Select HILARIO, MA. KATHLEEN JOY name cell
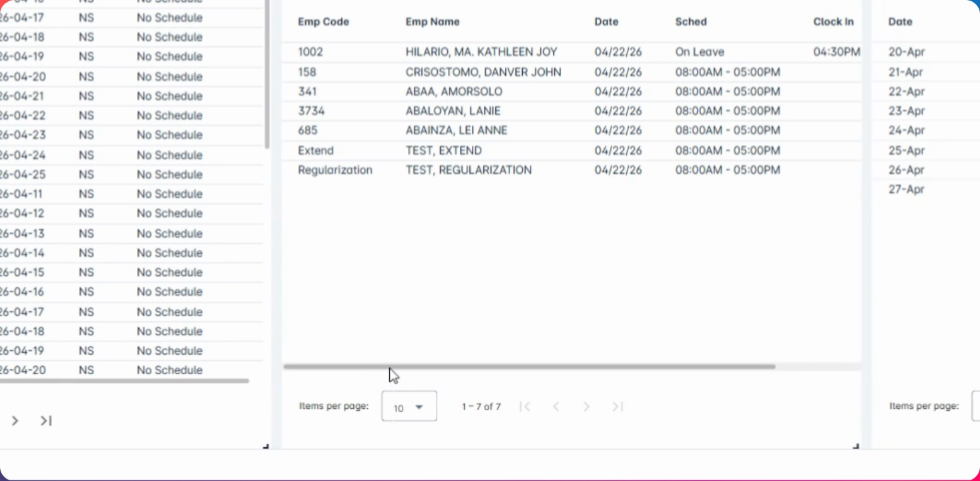The image size is (980, 481). 481,52
